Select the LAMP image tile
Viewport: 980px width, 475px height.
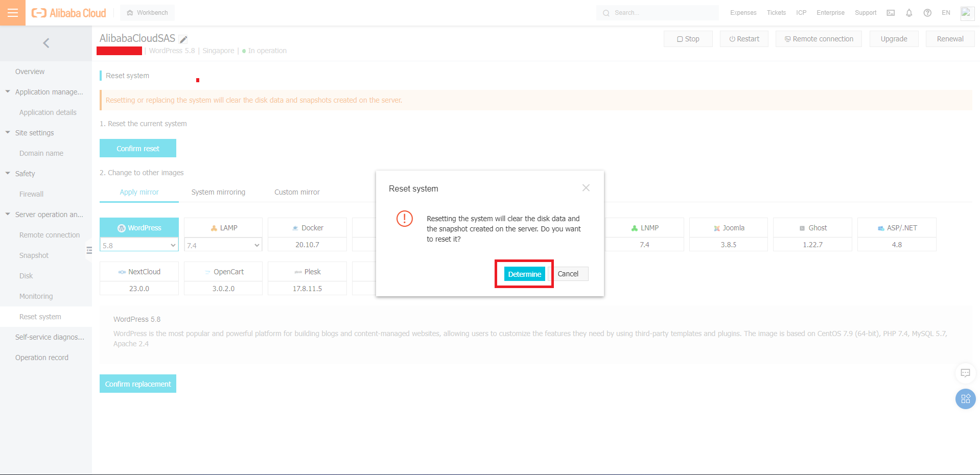point(223,228)
